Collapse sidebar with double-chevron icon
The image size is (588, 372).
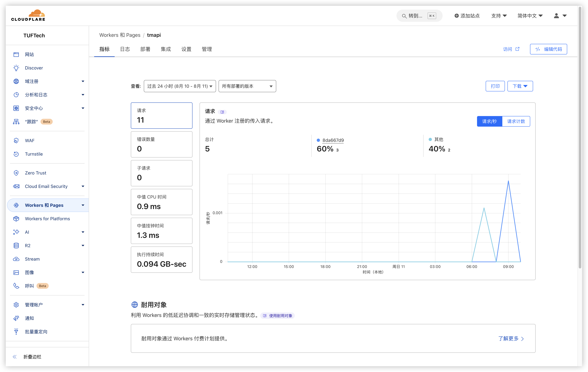coord(15,357)
